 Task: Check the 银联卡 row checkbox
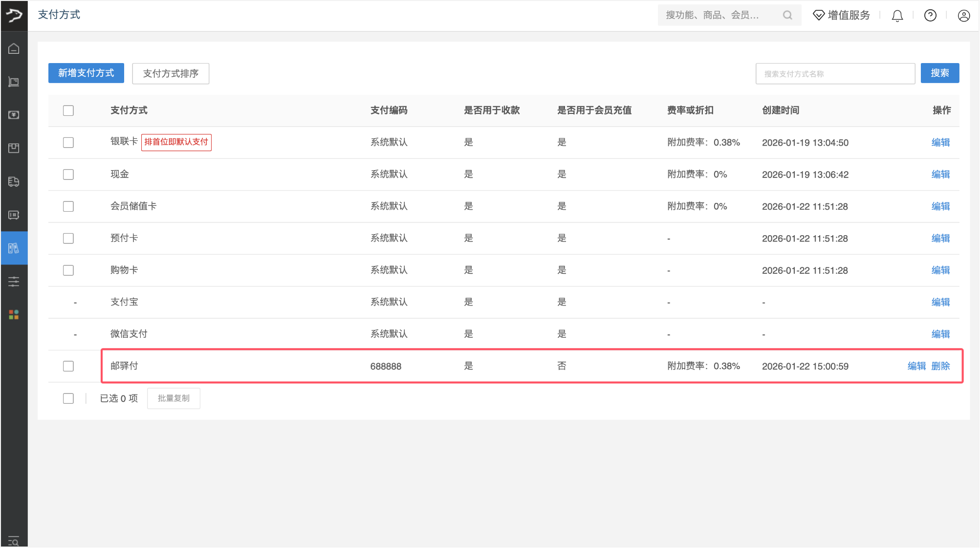[68, 142]
